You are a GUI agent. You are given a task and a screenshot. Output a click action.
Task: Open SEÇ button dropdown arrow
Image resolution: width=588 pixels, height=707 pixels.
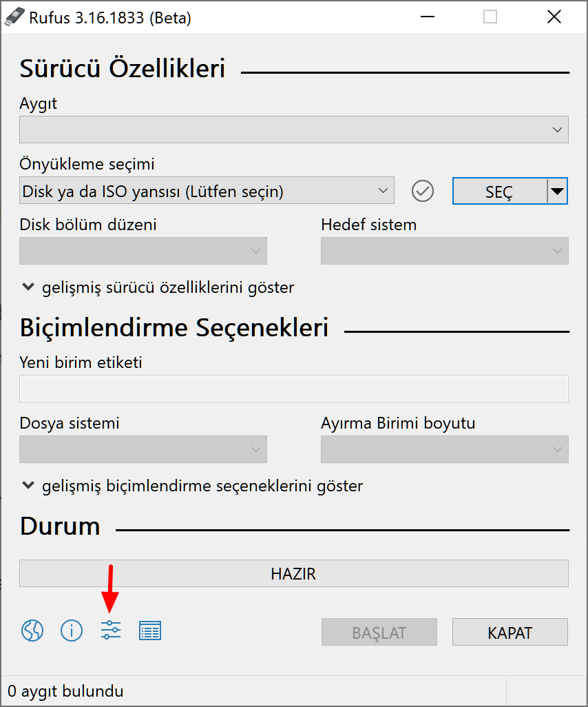pyautogui.click(x=558, y=191)
